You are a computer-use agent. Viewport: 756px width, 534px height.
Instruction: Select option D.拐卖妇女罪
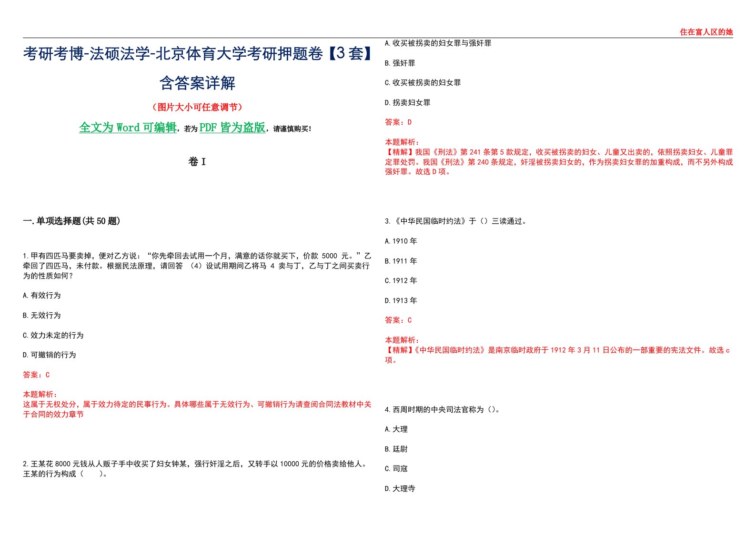407,103
